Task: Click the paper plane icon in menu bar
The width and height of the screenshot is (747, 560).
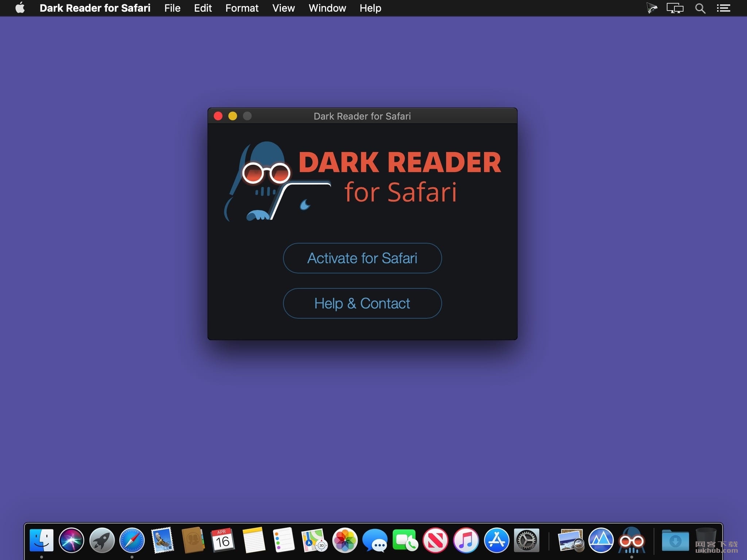Action: [x=651, y=8]
